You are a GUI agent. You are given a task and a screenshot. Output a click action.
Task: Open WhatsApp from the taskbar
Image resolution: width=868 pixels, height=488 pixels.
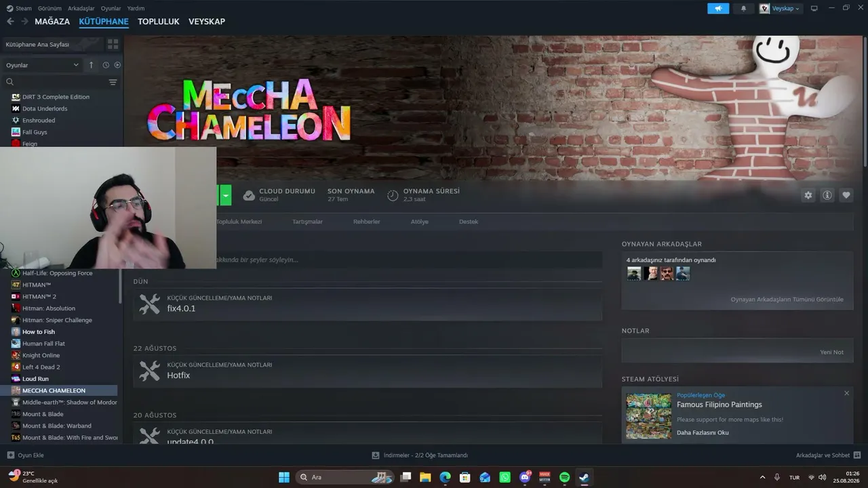tap(505, 477)
